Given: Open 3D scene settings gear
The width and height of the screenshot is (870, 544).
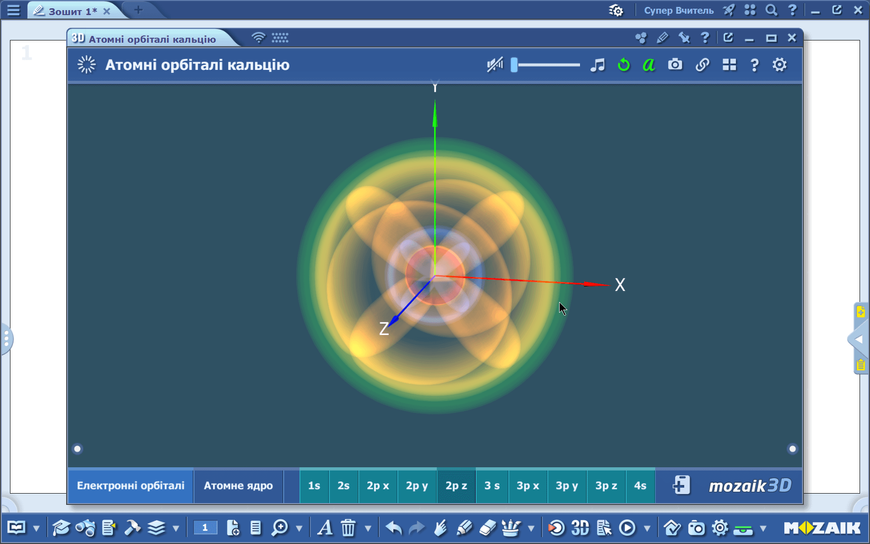Looking at the screenshot, I should coord(779,65).
